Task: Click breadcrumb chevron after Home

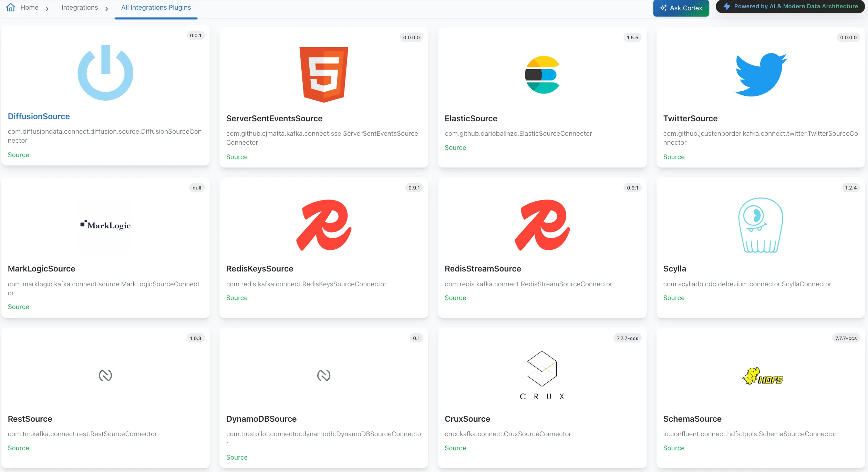Action: (x=47, y=9)
